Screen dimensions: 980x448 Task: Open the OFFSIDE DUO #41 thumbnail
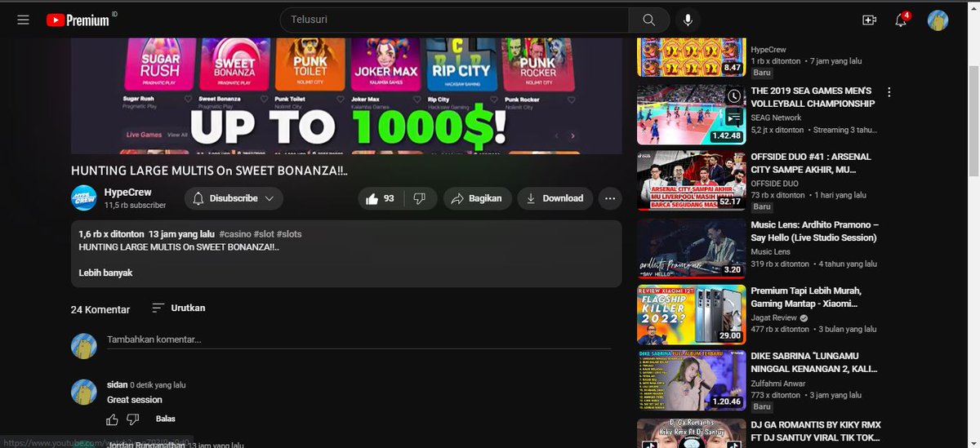click(x=691, y=181)
